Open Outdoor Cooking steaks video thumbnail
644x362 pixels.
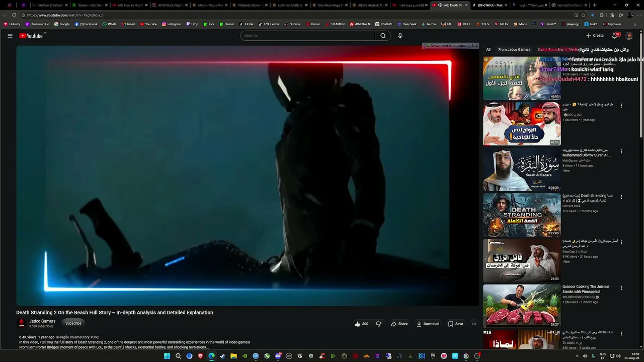(x=522, y=306)
